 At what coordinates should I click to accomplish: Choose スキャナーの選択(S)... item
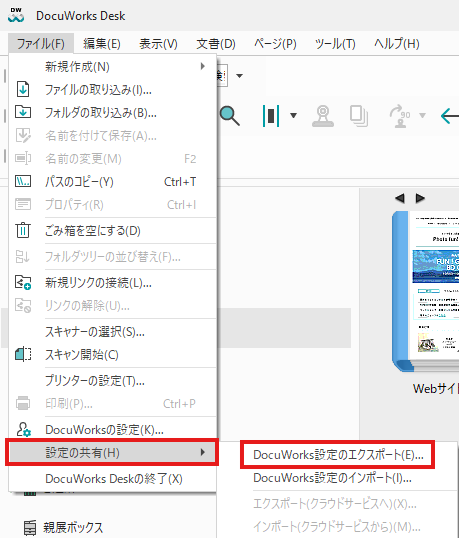click(x=113, y=331)
